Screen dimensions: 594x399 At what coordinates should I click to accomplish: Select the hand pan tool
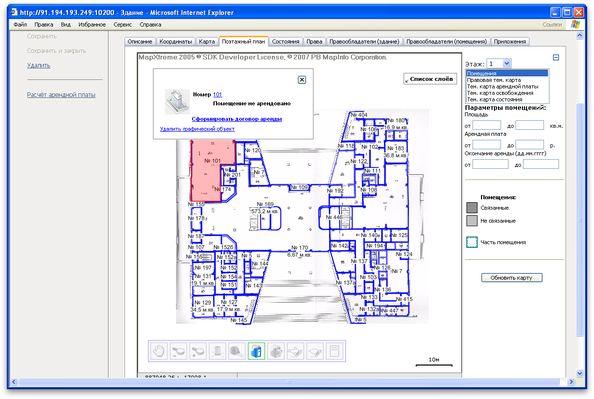coord(158,351)
